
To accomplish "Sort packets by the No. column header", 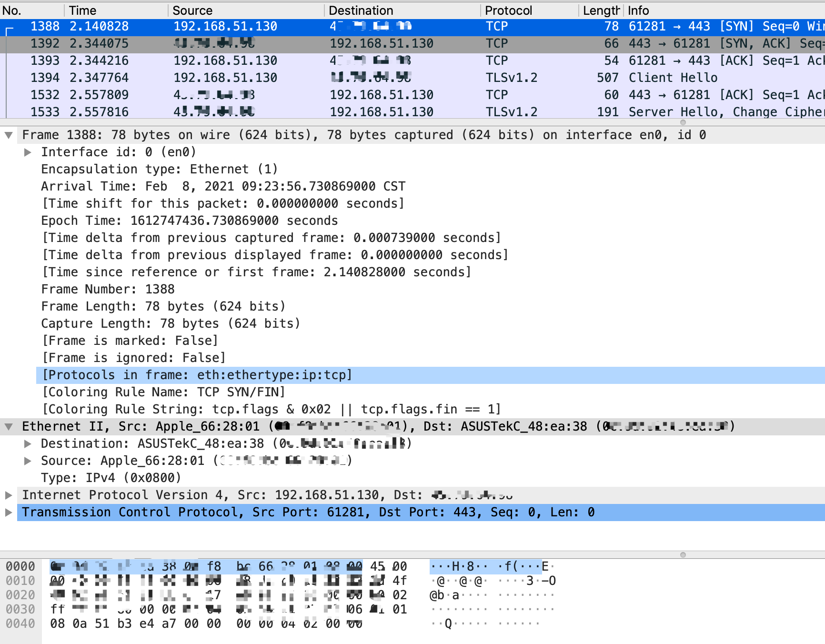I will coord(32,10).
